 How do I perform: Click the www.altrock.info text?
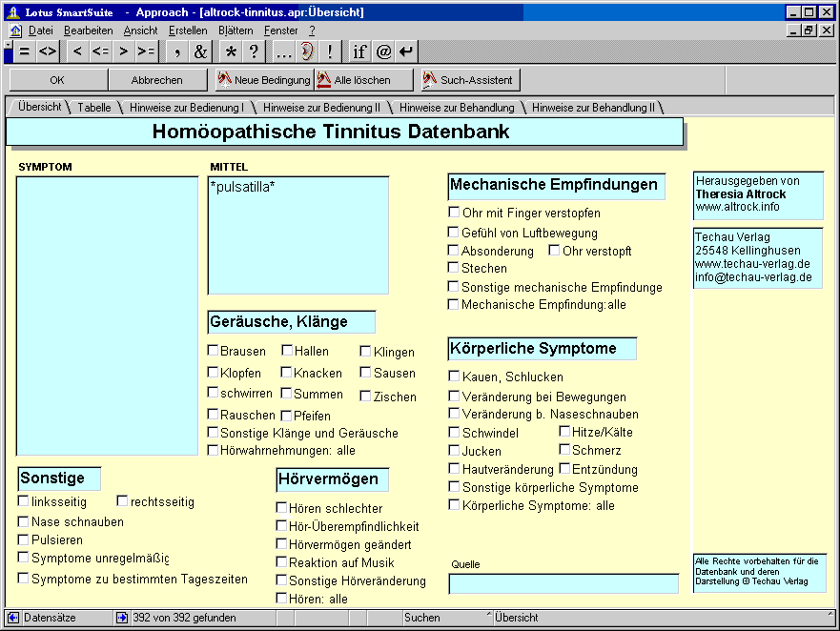(737, 207)
